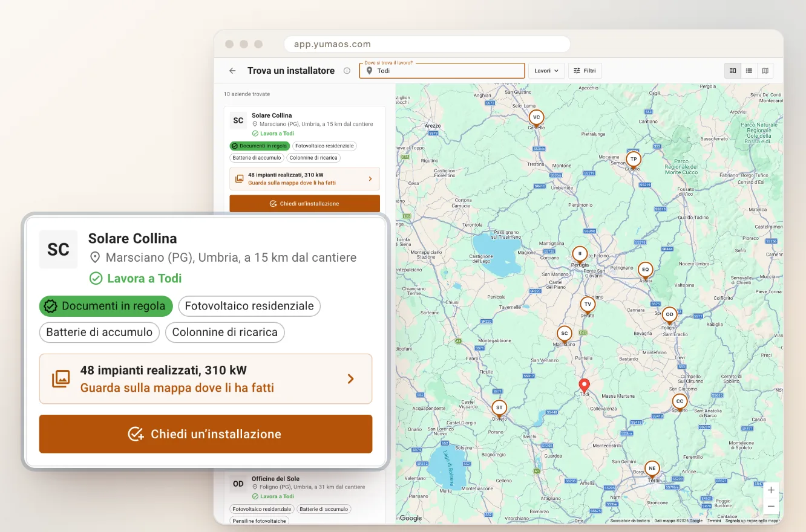The height and width of the screenshot is (532, 806).
Task: Zoom in the map with plus button
Action: 771,490
